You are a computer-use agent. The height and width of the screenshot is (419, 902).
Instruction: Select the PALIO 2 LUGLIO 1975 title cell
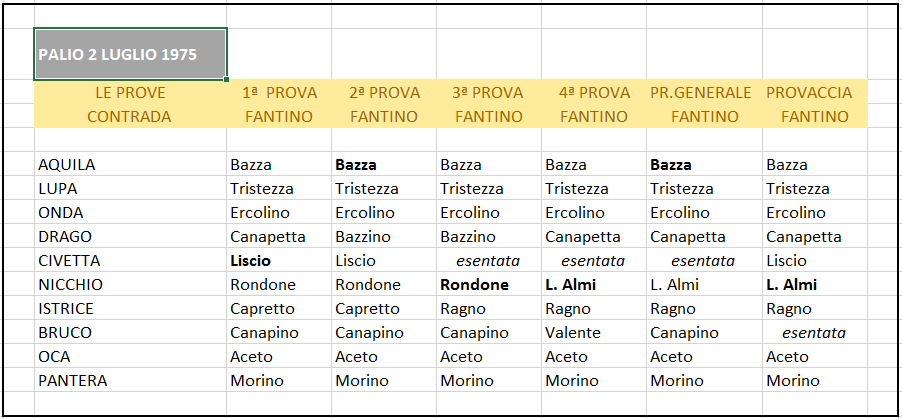coord(130,54)
